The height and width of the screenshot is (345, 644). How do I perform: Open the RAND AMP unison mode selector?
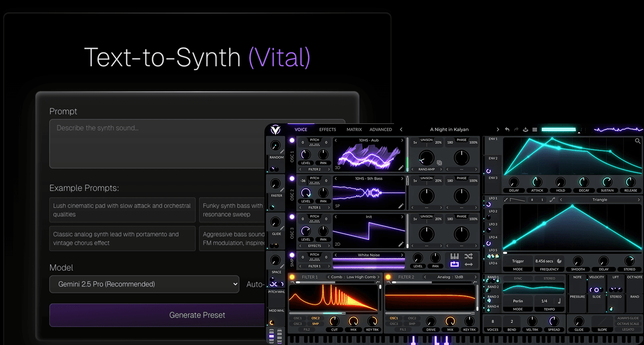coord(426,169)
